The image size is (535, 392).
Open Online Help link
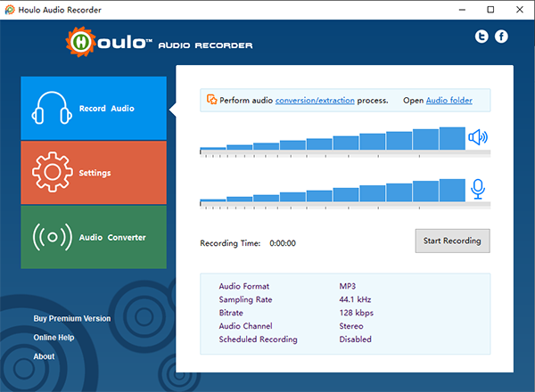(x=53, y=338)
